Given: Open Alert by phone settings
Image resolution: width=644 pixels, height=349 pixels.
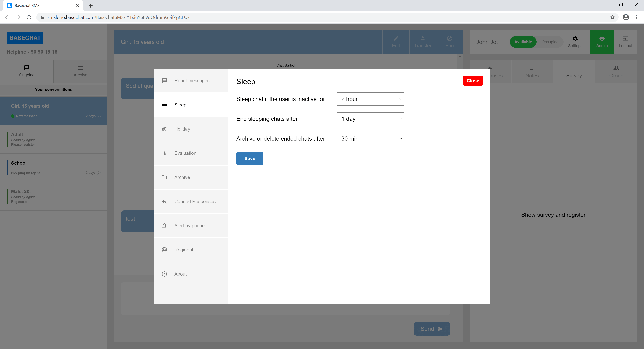Looking at the screenshot, I should (x=191, y=226).
